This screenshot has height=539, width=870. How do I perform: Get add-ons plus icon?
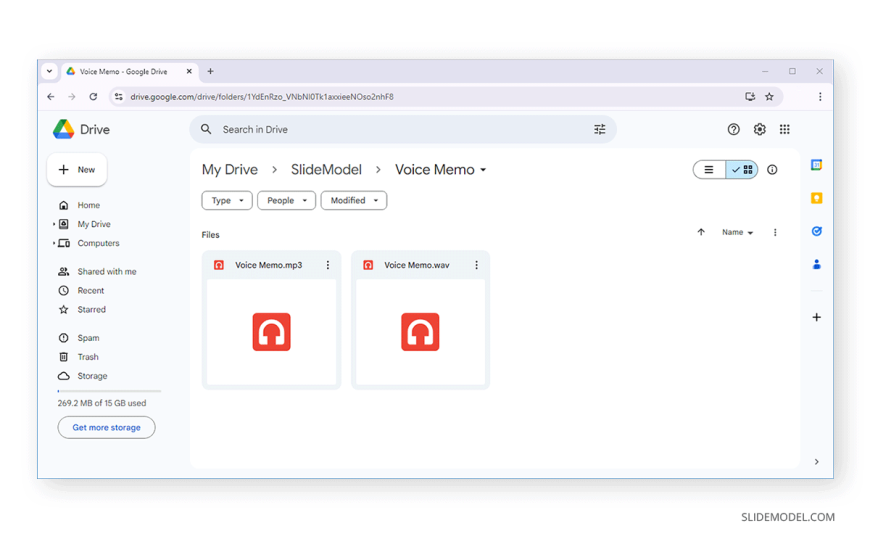pyautogui.click(x=816, y=317)
